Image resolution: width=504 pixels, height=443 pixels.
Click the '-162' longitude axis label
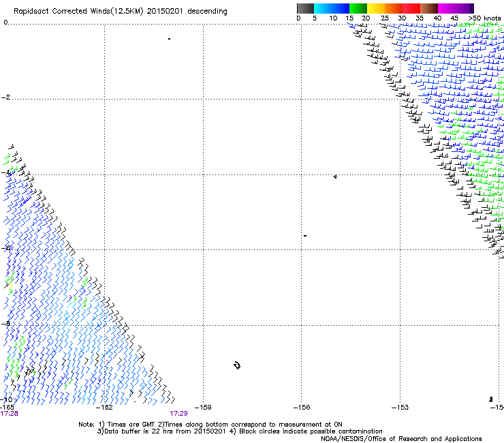(x=104, y=408)
